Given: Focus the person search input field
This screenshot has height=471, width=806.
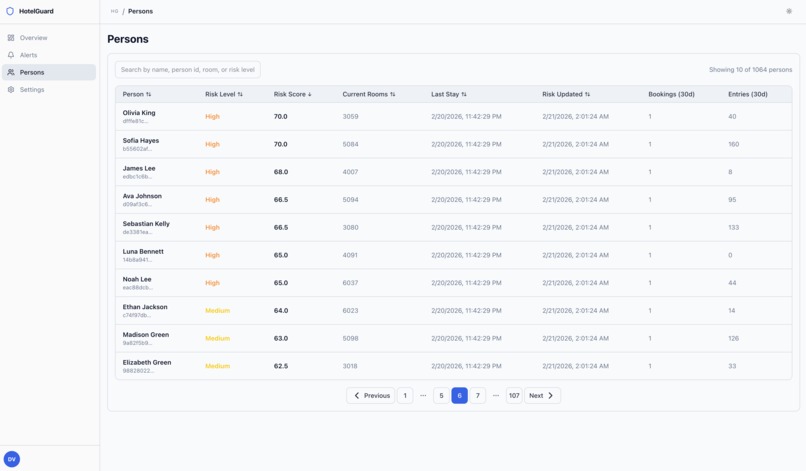Looking at the screenshot, I should click(x=188, y=69).
